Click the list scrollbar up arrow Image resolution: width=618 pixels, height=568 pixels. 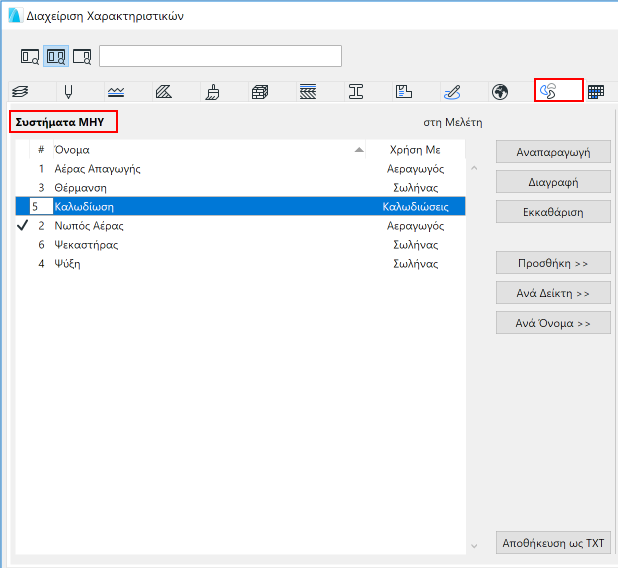coord(474,168)
